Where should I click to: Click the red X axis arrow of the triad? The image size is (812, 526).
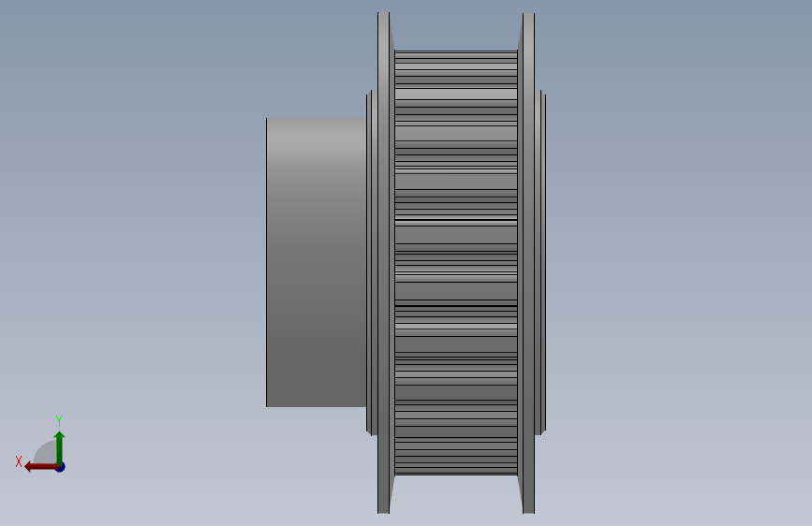click(x=40, y=467)
